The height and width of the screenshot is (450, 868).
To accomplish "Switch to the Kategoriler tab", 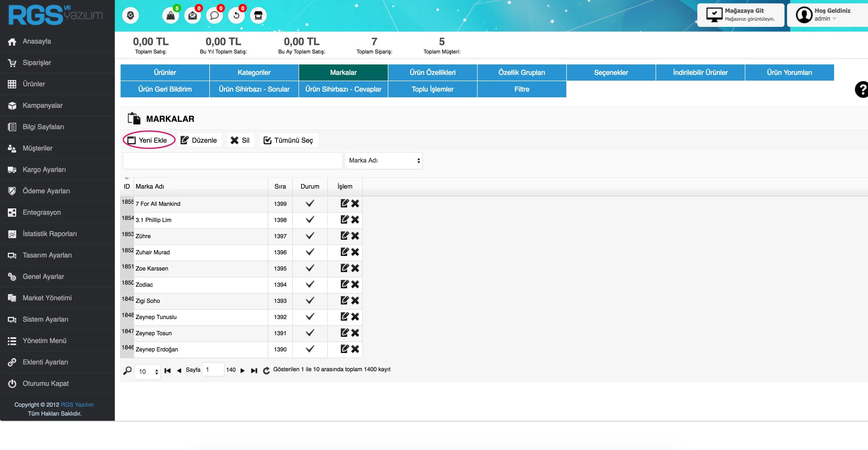I will pos(254,73).
